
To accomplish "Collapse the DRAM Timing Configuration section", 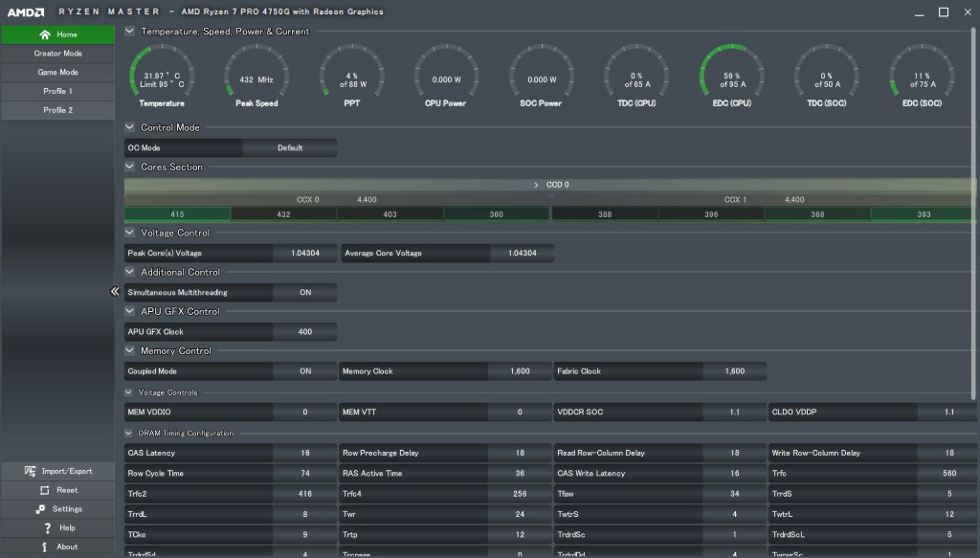I will (x=130, y=434).
